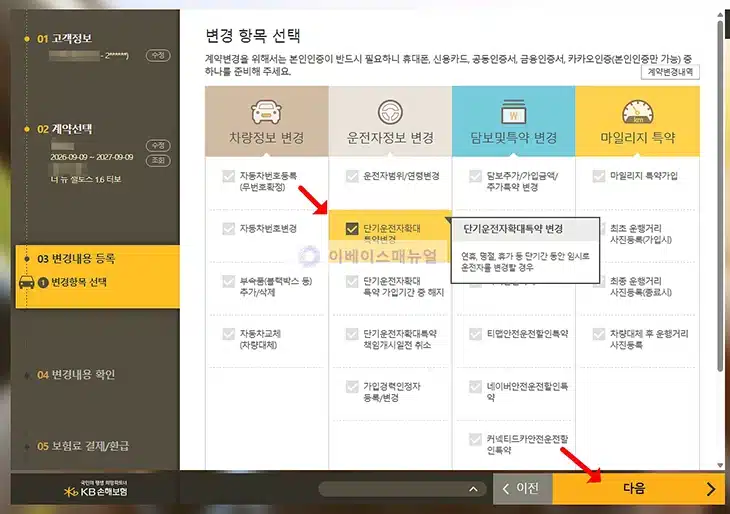730x514 pixels.
Task: Open step 03 변경내용 등록
Action: tap(76, 258)
